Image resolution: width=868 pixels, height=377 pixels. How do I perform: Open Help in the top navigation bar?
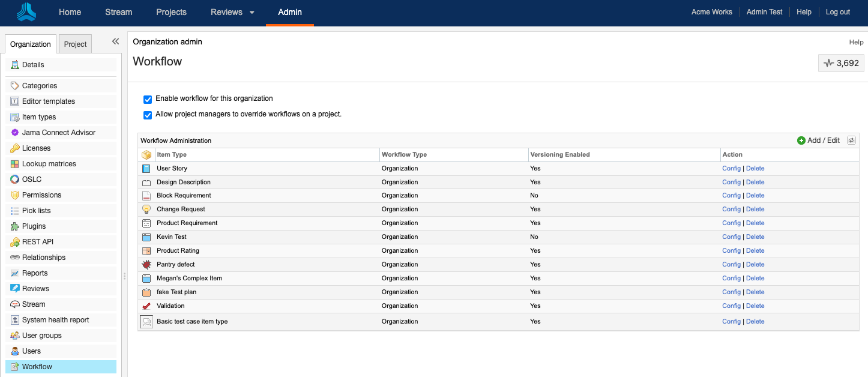click(804, 12)
